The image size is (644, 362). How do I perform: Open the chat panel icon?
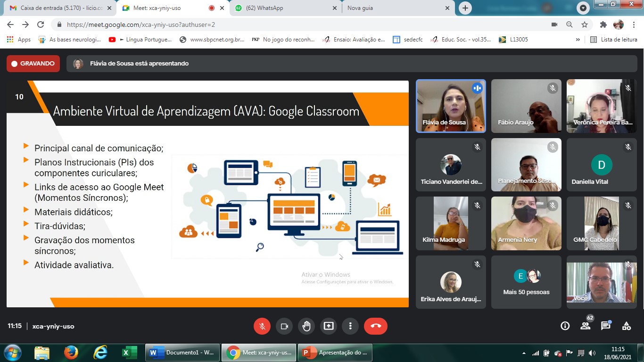[606, 326]
